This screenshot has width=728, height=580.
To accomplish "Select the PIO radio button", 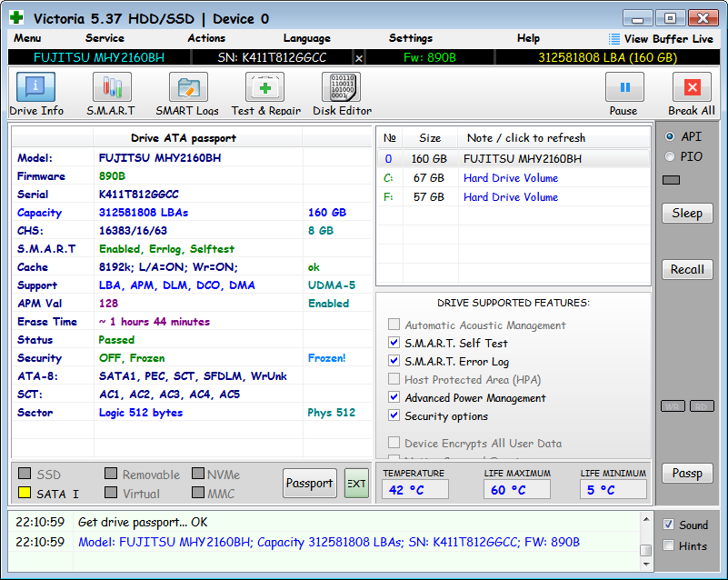I will (x=670, y=156).
